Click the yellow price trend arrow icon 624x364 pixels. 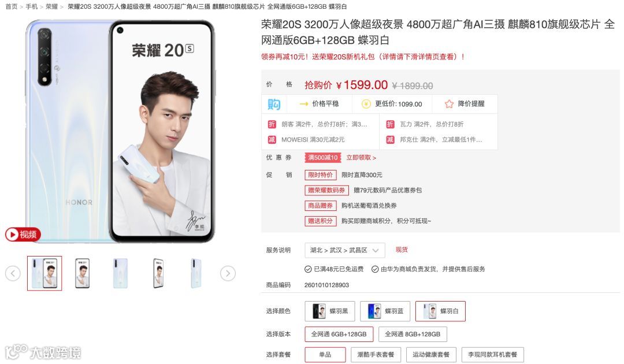coord(304,104)
